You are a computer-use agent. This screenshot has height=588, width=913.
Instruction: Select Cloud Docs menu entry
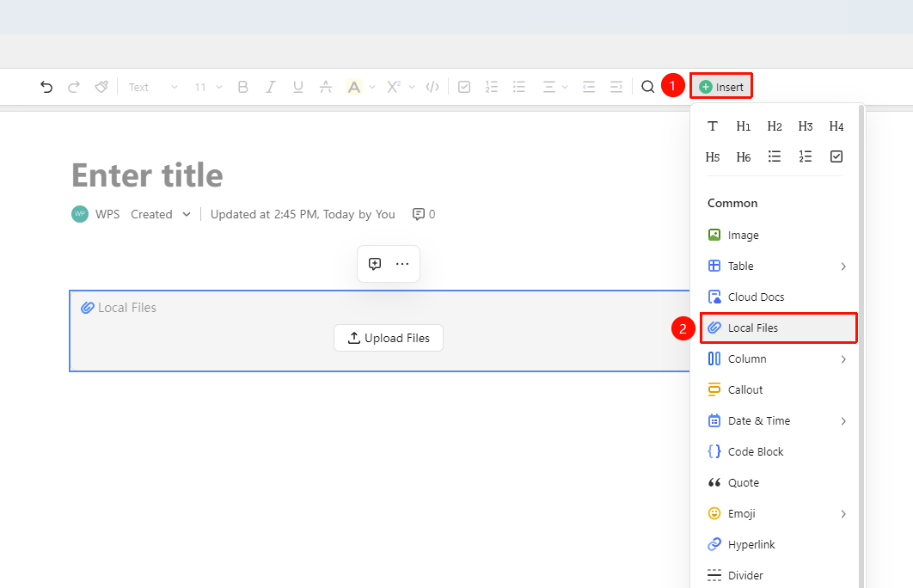(x=778, y=297)
